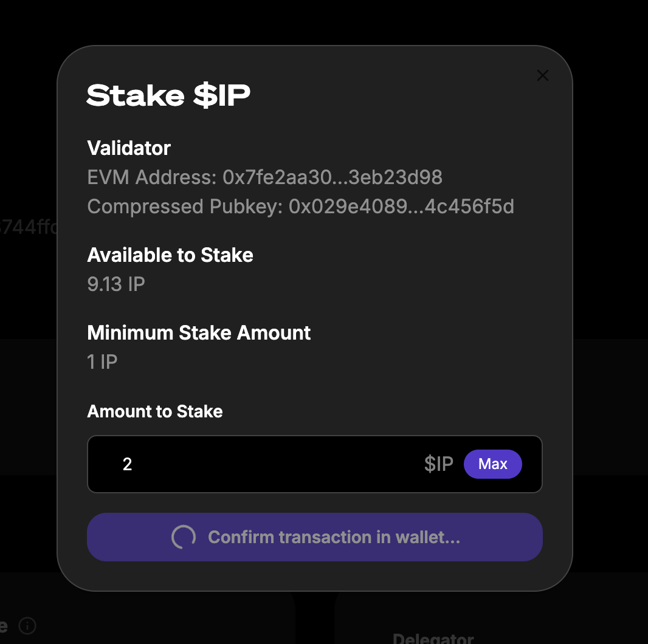The height and width of the screenshot is (644, 648).
Task: Click the number 2 in amount field
Action: click(x=127, y=465)
